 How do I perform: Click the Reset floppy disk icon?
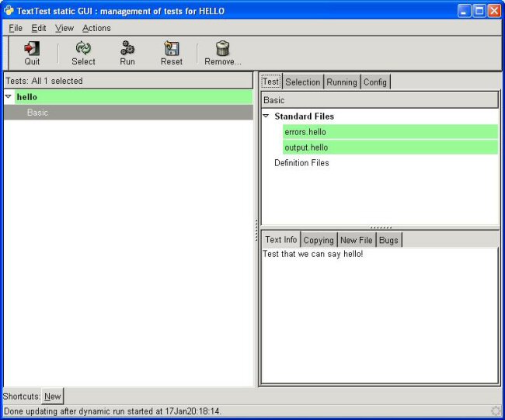172,48
